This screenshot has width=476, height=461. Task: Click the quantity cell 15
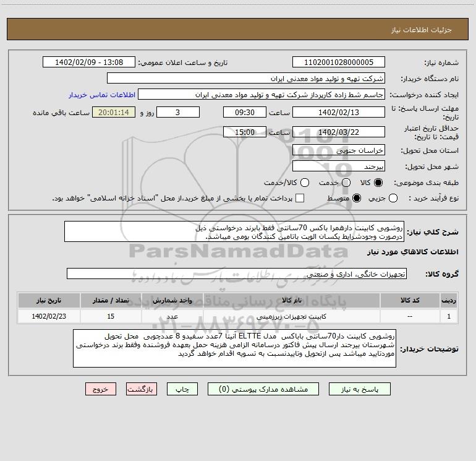(111, 316)
